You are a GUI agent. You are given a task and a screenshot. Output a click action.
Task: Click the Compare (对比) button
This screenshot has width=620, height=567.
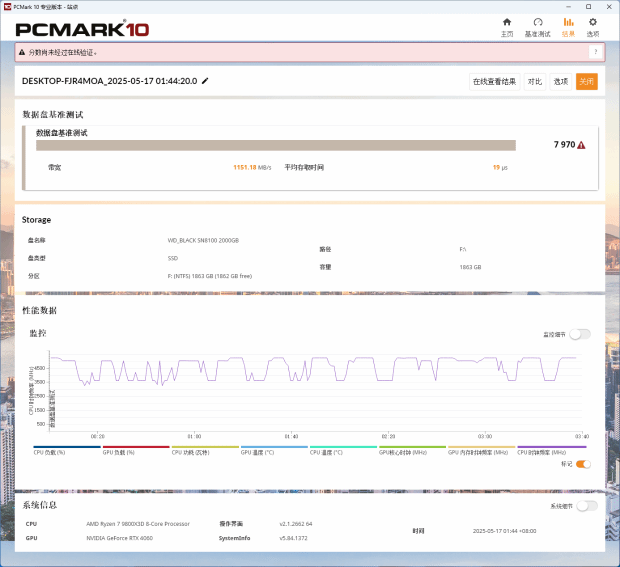pyautogui.click(x=535, y=81)
